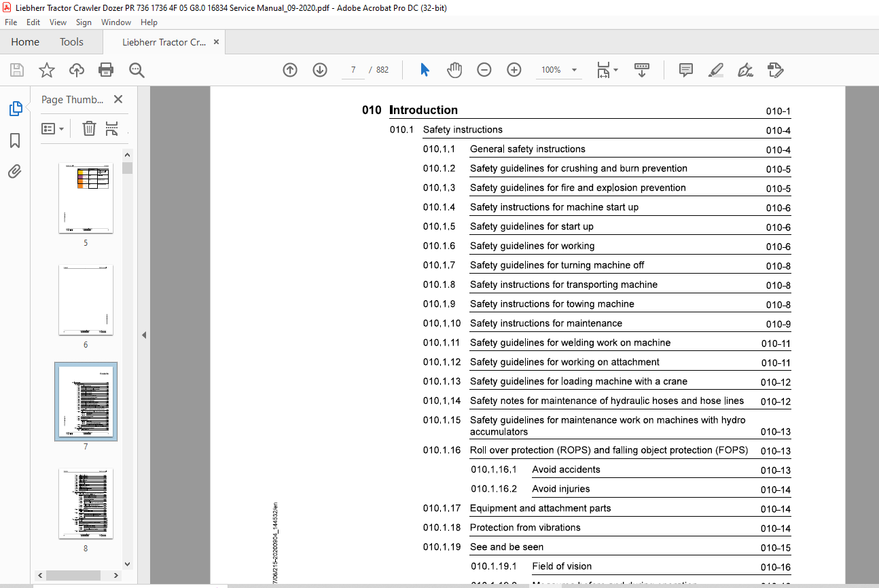Screen dimensions: 879x588
Task: Click 'Field of vision' entry
Action: (562, 566)
